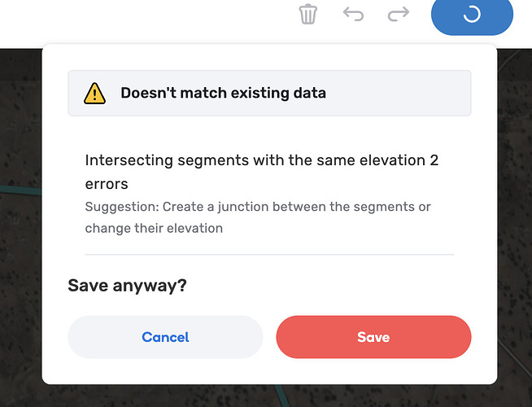The image size is (532, 407).
Task: Click the satellite map right of dialog
Action: 514,244
